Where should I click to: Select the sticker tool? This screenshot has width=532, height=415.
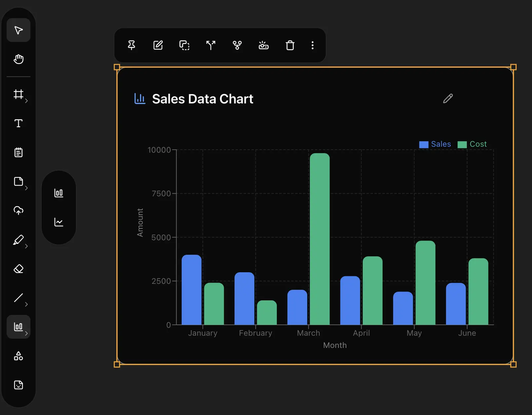pyautogui.click(x=19, y=385)
